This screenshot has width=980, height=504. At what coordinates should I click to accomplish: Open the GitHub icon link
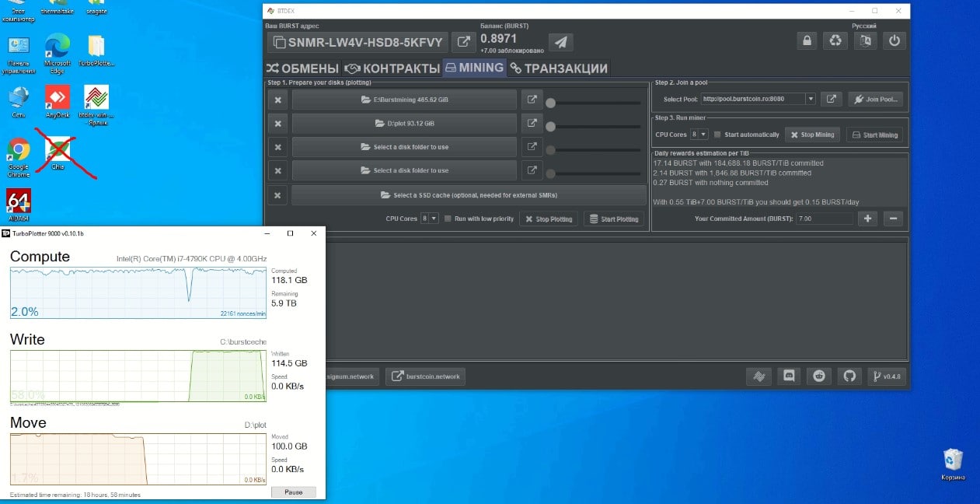[x=849, y=376]
